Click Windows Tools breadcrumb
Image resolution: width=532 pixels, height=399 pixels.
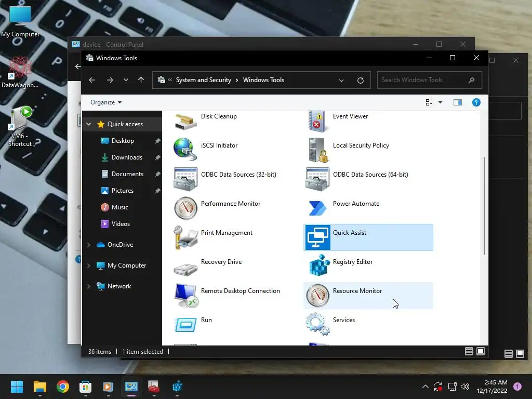pos(263,80)
